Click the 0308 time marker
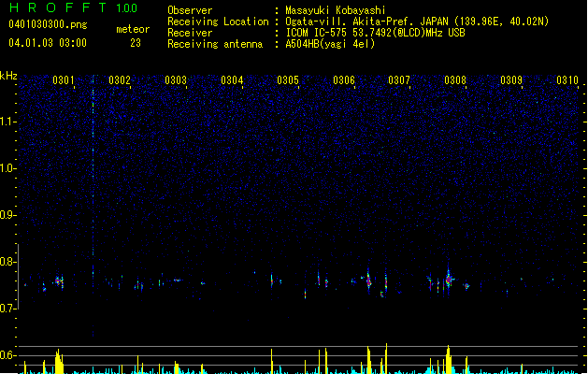The image size is (588, 374). pyautogui.click(x=455, y=80)
